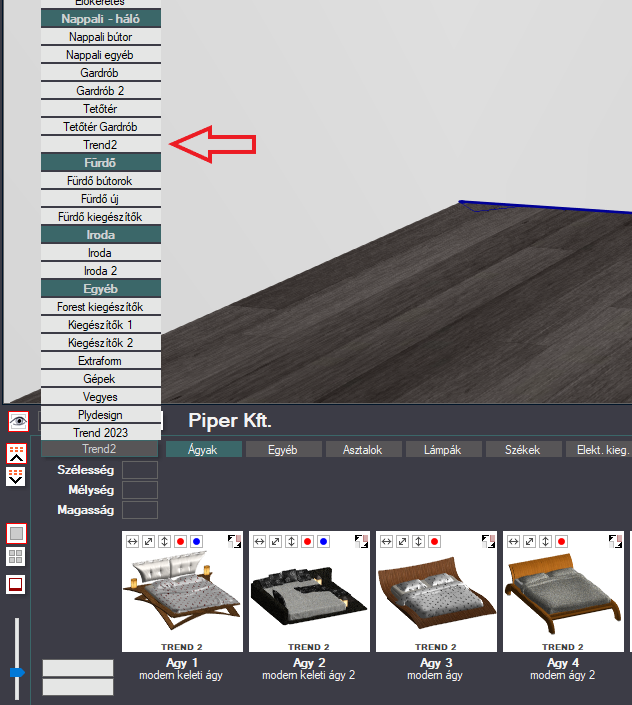
Task: Select the Tetőtér entry
Action: click(101, 109)
